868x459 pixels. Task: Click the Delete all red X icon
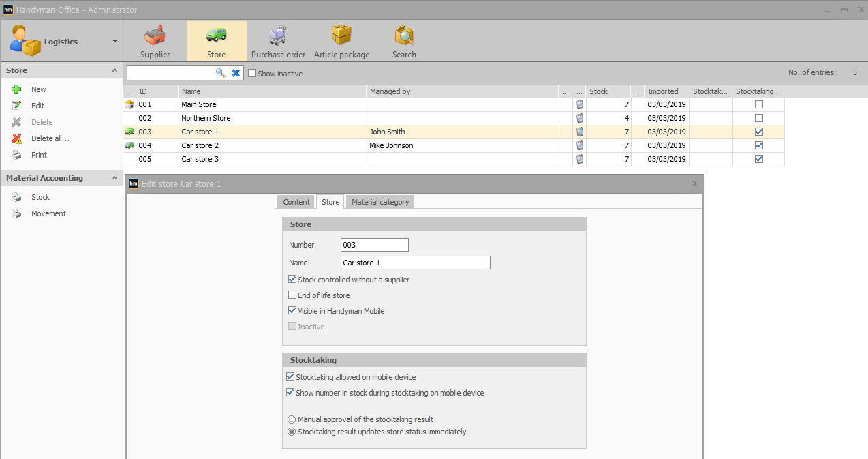(17, 138)
